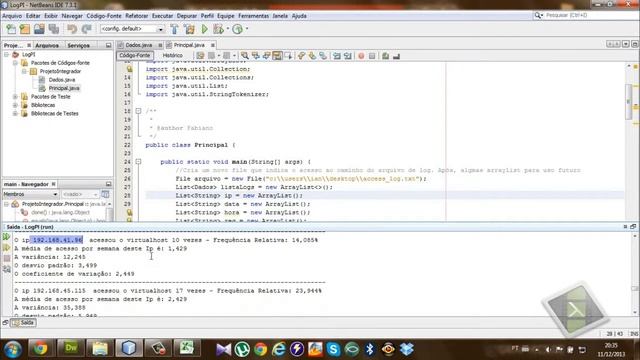Open the Debug Project dropdown arrow
This screenshot has width=640, height=360.
(x=227, y=29)
